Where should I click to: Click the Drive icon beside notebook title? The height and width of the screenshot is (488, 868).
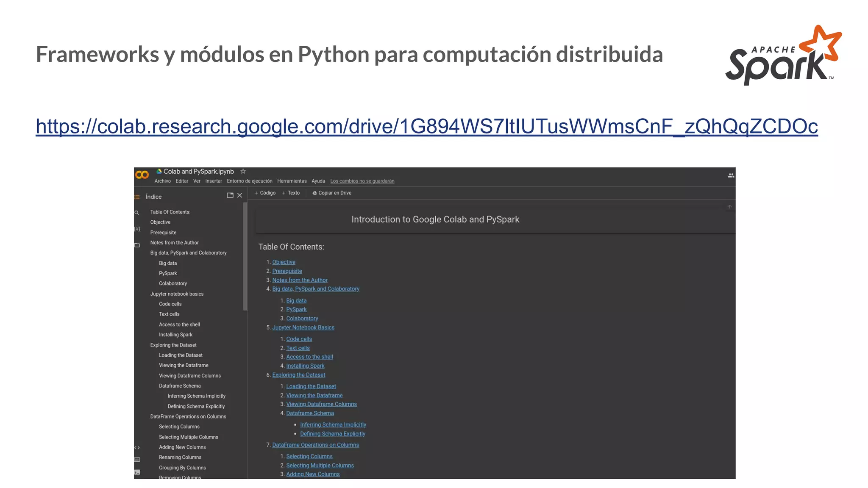tap(159, 172)
